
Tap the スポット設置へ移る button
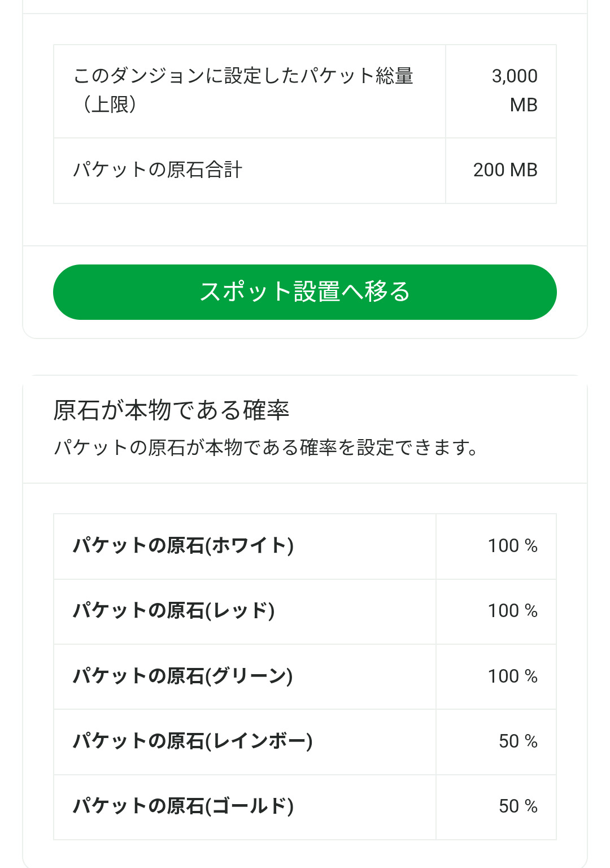click(305, 292)
